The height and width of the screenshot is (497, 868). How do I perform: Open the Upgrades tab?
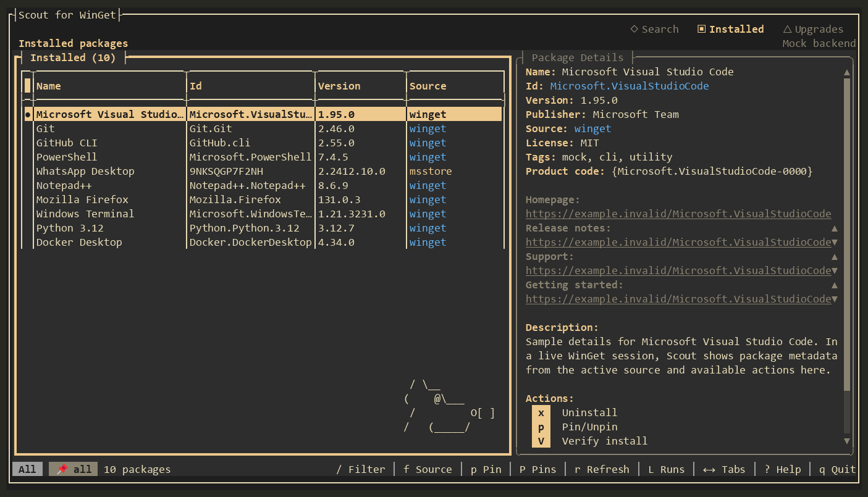point(813,29)
